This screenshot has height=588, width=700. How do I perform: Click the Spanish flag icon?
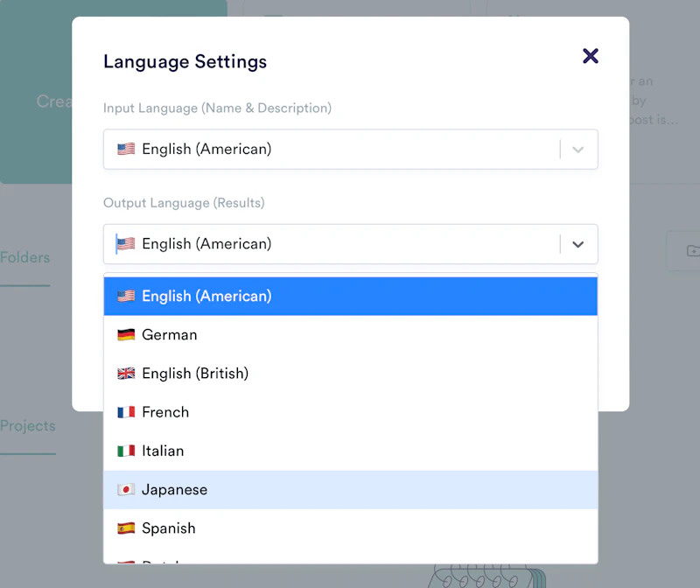point(126,528)
